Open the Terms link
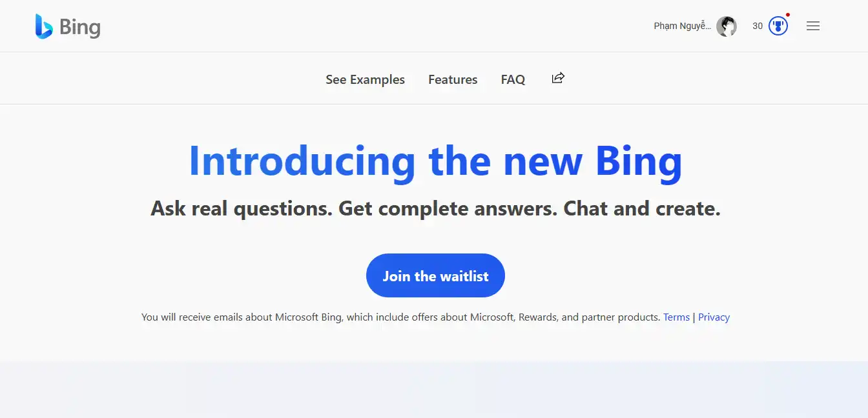The image size is (868, 418). tap(676, 317)
